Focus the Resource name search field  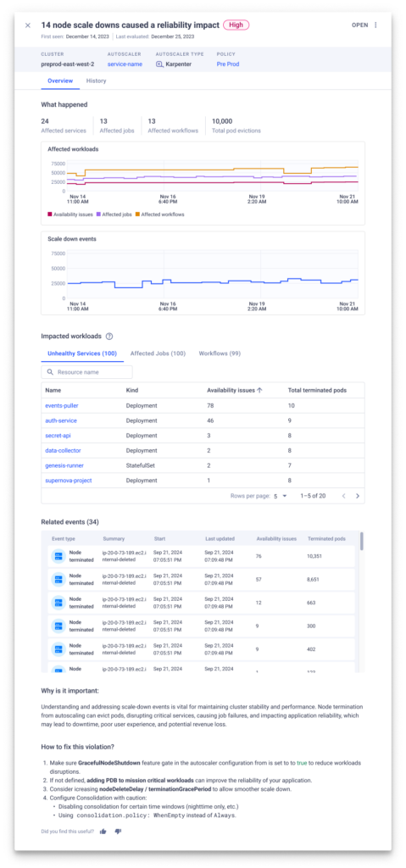[87, 372]
